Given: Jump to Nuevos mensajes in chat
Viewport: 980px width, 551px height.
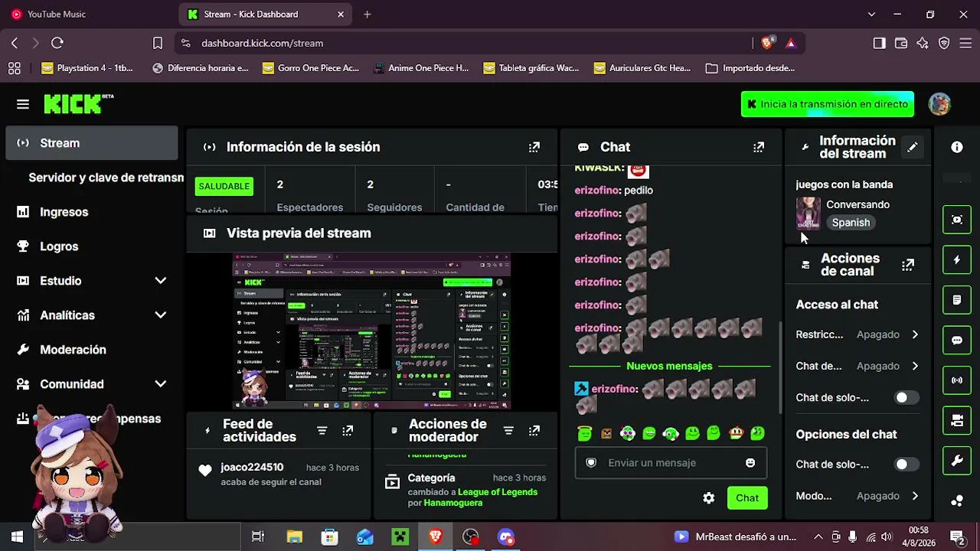Looking at the screenshot, I should 669,366.
